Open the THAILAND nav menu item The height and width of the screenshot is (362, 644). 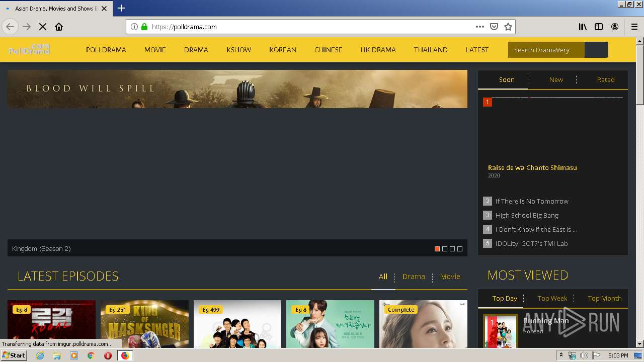(431, 50)
